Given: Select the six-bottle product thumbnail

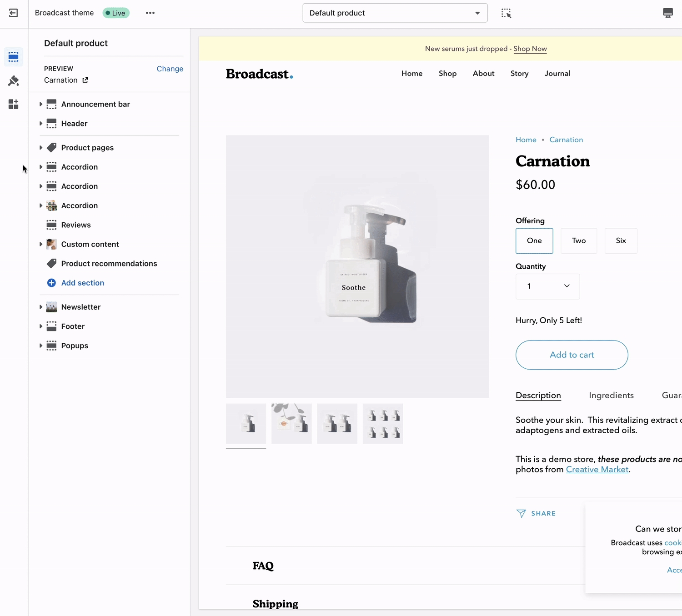Looking at the screenshot, I should click(383, 424).
